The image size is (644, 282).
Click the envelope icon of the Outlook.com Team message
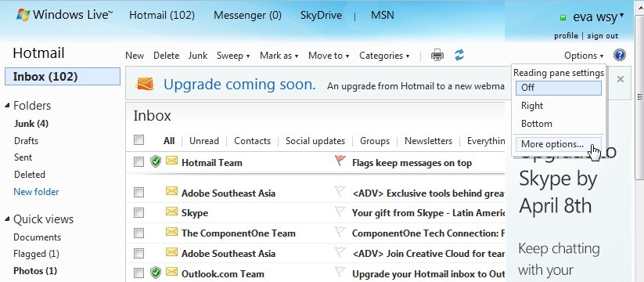coord(171,272)
